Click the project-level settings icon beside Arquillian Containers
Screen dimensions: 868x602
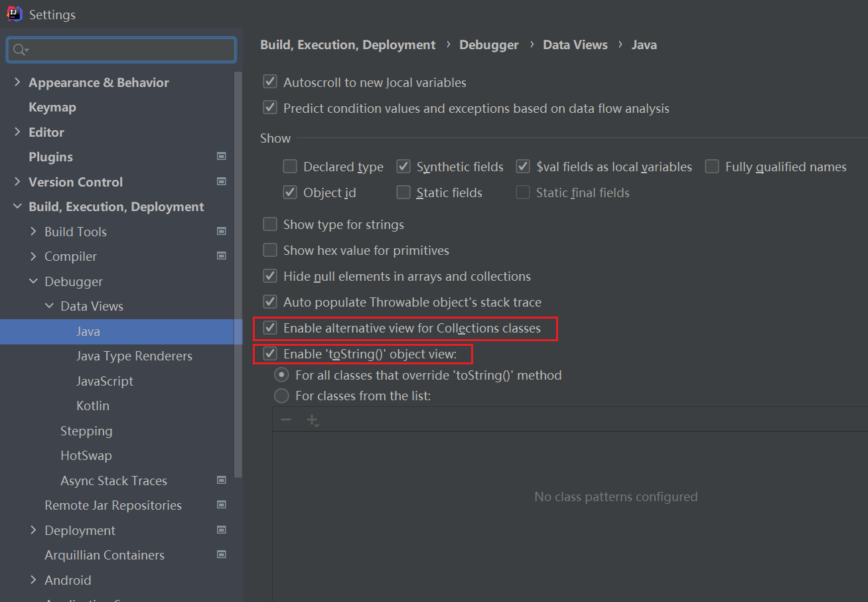pos(222,555)
